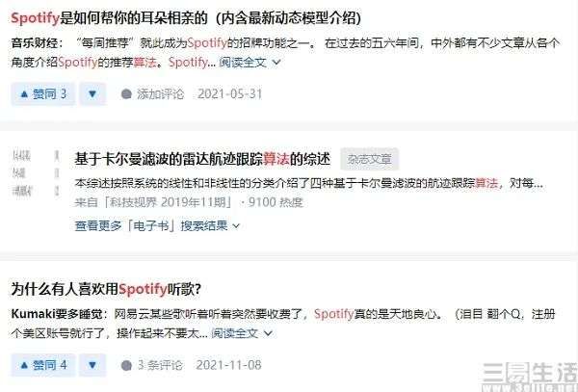578x392 pixels.
Task: Click the 杂志文章 tag badge
Action: click(x=369, y=159)
